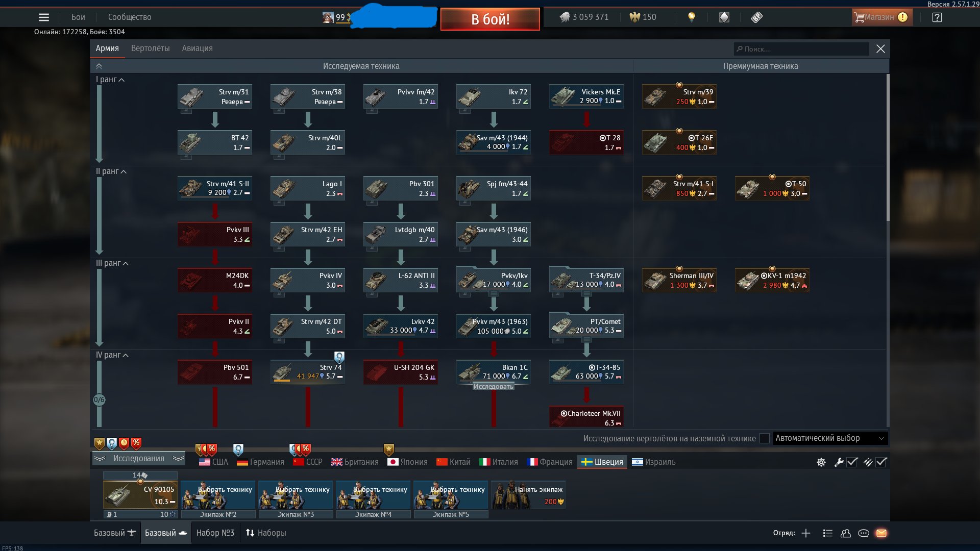Screen dimensions: 980x551
Task: Click the lightbulb badge above Германия
Action: [x=238, y=449]
